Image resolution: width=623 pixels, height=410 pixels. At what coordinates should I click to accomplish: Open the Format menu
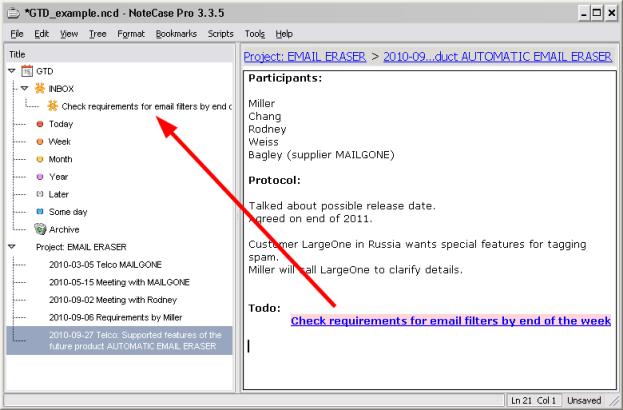coord(131,34)
